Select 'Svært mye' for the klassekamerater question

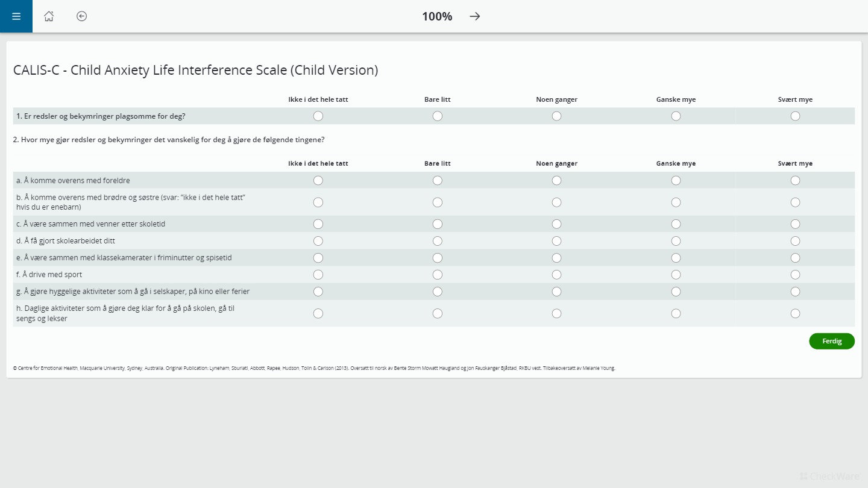click(795, 257)
